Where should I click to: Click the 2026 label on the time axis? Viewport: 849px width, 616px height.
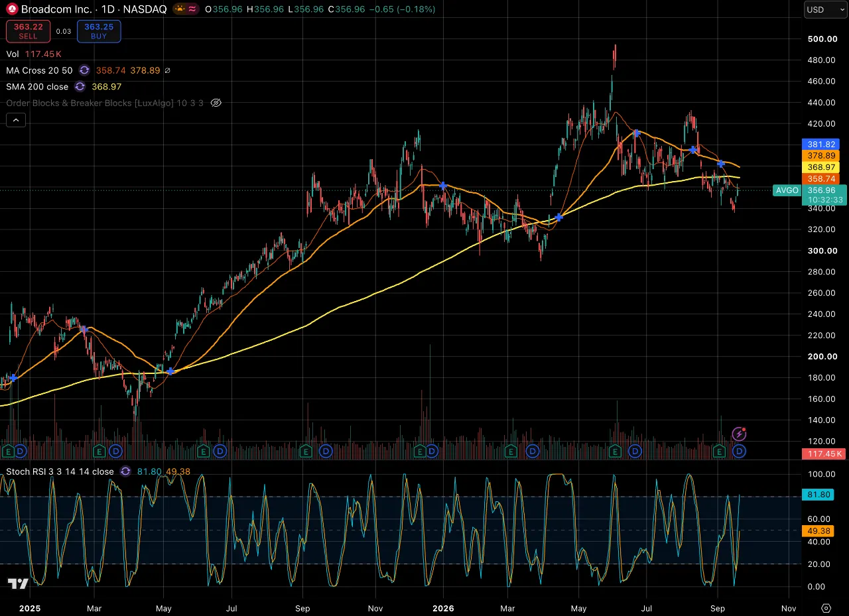[442, 608]
